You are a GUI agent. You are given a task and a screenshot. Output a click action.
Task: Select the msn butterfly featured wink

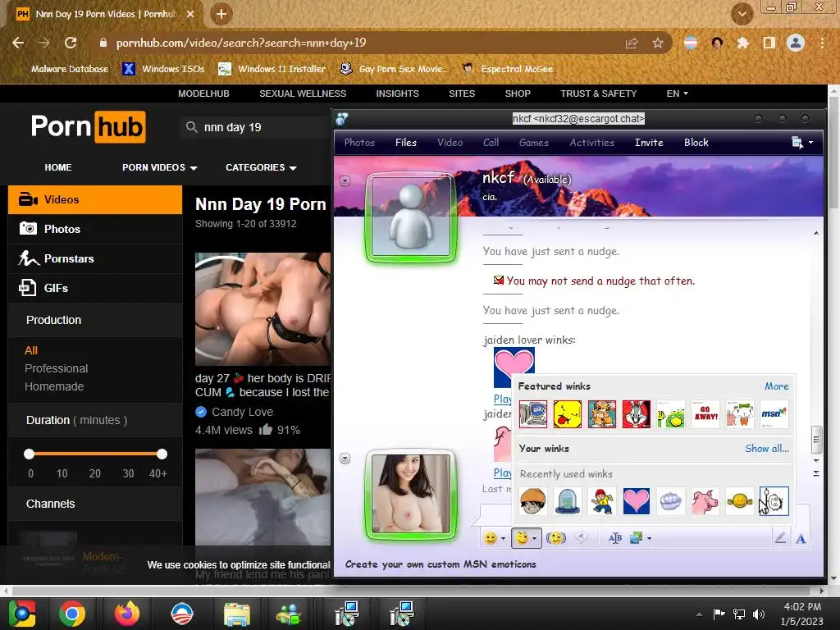[x=774, y=414]
